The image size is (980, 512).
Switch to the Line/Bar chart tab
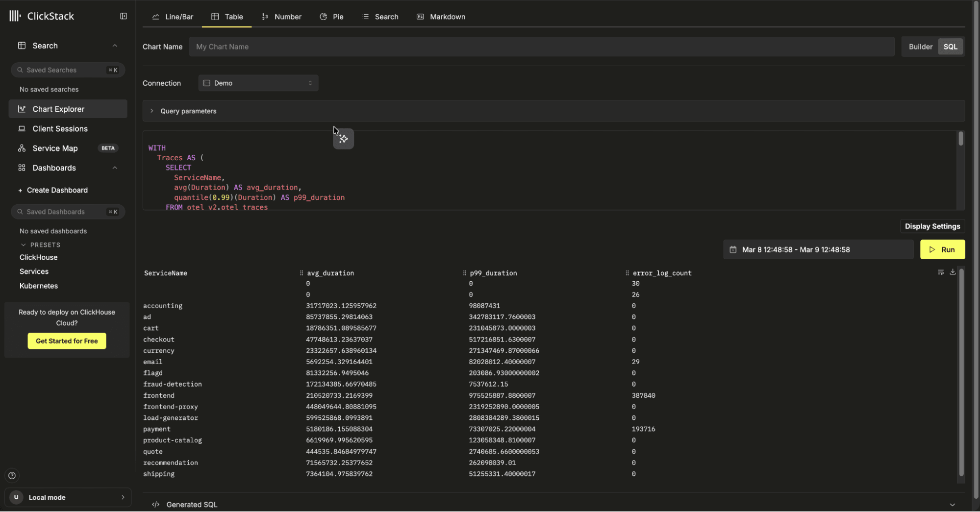[x=173, y=17]
